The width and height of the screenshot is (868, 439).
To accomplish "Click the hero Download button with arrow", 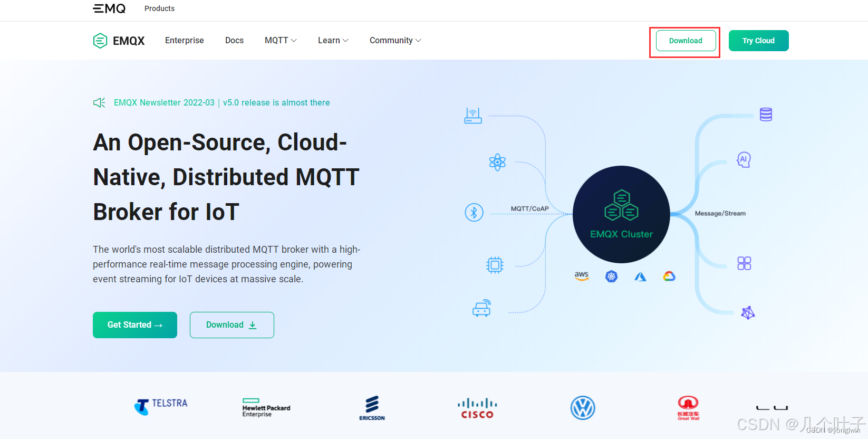I will click(232, 325).
